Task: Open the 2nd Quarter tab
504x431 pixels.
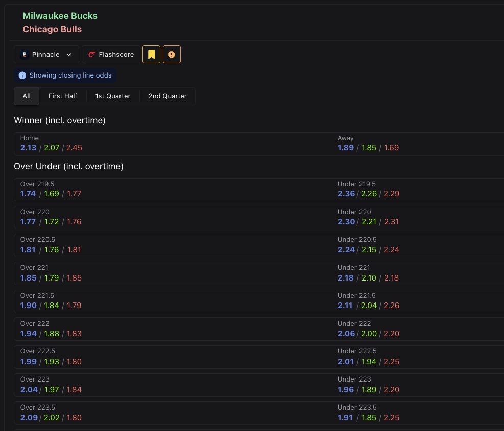Action: point(167,96)
